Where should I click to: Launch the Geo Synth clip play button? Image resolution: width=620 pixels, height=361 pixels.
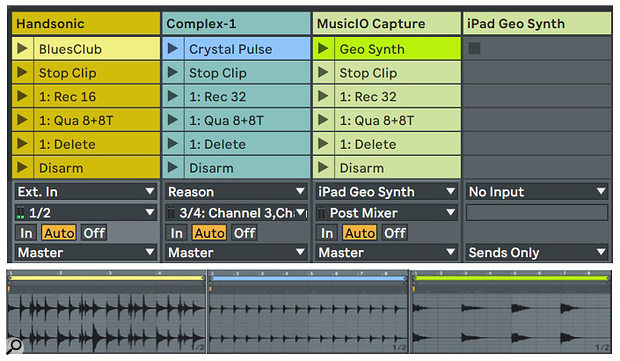click(323, 49)
